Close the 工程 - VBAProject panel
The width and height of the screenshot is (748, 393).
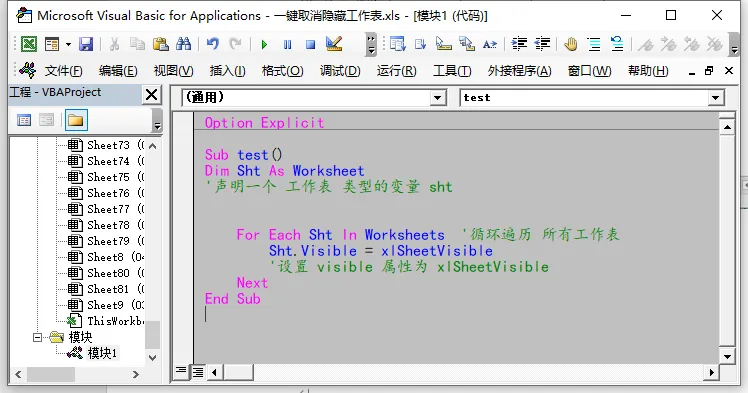point(151,94)
